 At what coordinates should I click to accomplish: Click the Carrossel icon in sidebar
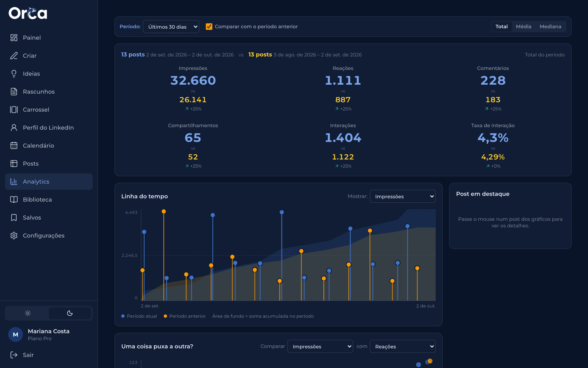14,110
